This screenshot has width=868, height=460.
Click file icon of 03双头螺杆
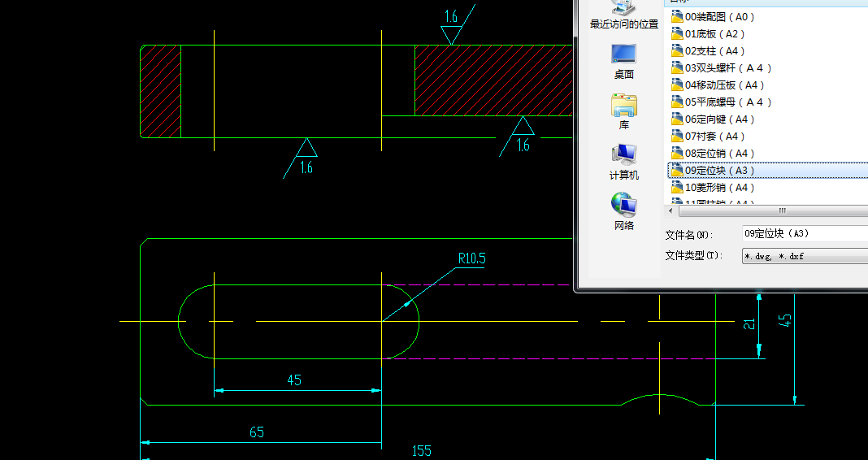click(677, 68)
